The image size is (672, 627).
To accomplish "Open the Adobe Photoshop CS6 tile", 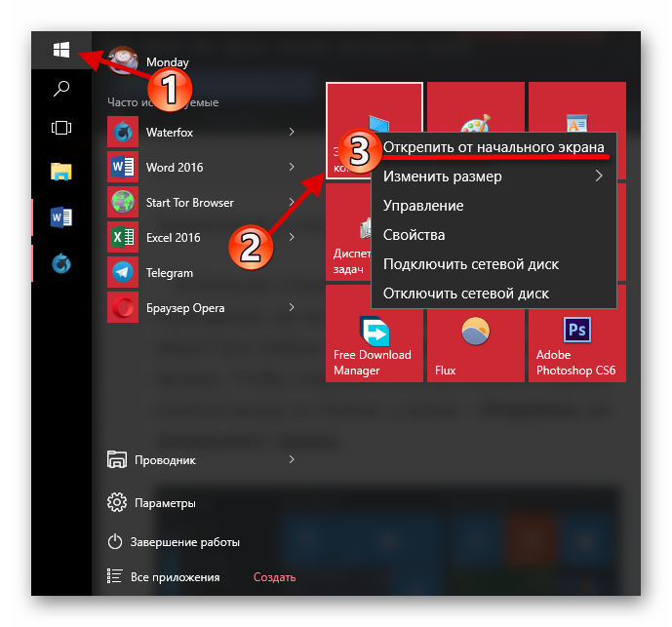I will [576, 345].
